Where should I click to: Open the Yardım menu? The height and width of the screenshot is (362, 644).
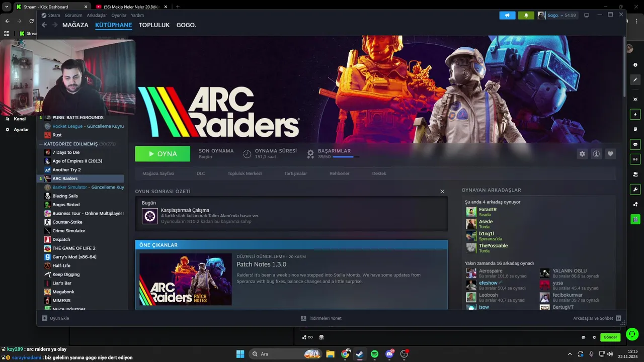click(137, 15)
